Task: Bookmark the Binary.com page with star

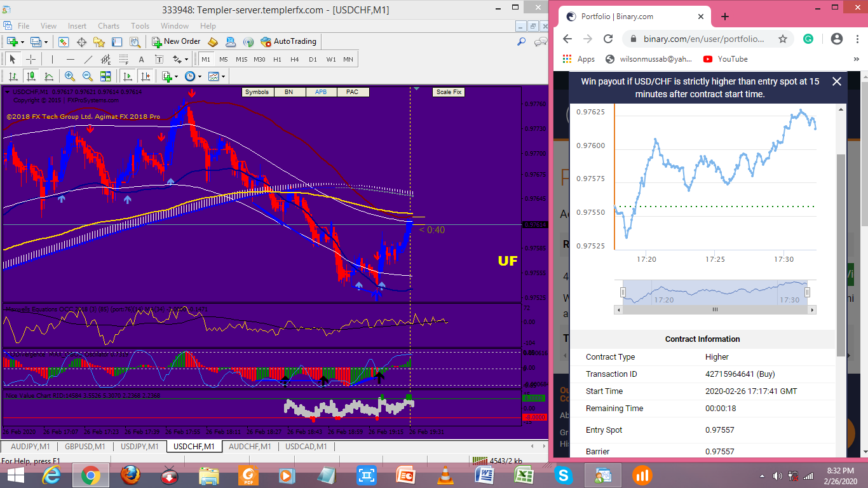Action: tap(783, 39)
